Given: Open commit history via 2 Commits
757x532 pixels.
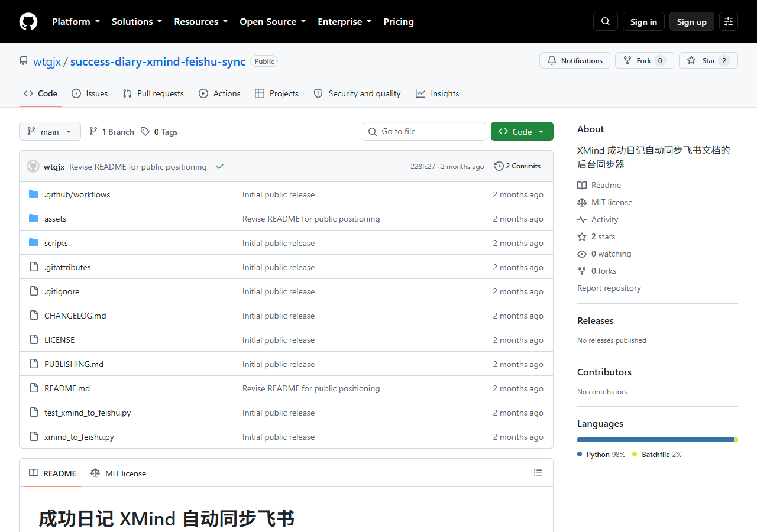Looking at the screenshot, I should [x=517, y=166].
